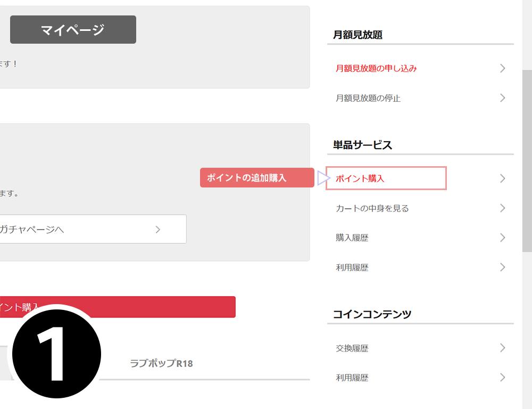
Task: Click chevron beside 交換履歴
Action: point(503,348)
